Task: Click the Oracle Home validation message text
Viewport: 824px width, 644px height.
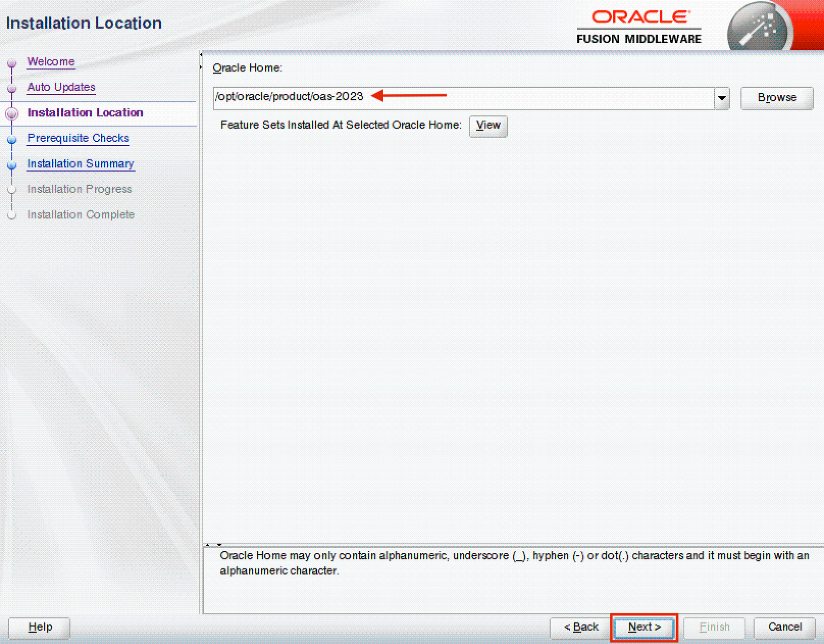Action: 514,563
